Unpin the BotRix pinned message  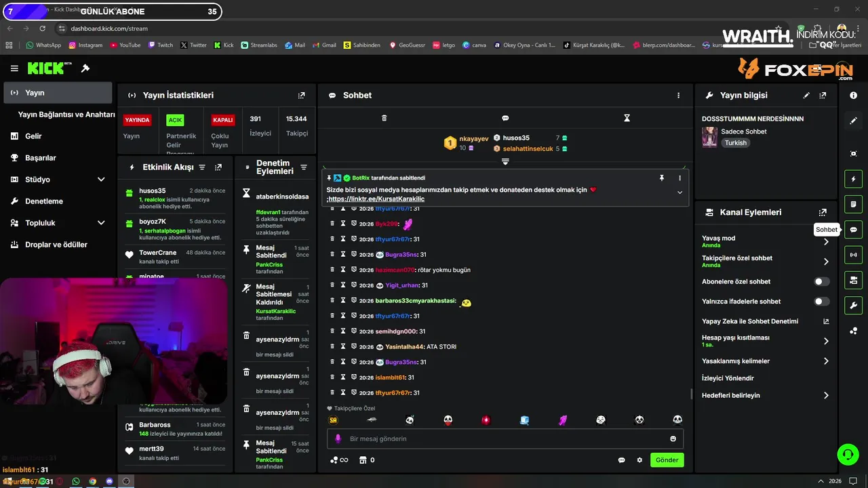click(662, 178)
